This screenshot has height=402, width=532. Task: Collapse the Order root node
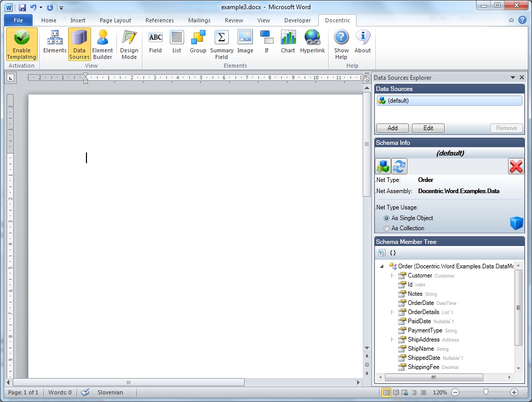pyautogui.click(x=382, y=266)
